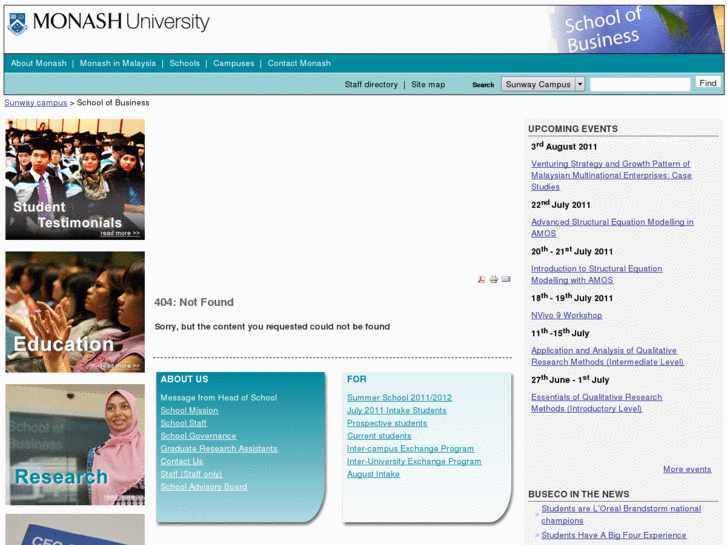
Task: Open School Governance link
Action: pyautogui.click(x=198, y=436)
